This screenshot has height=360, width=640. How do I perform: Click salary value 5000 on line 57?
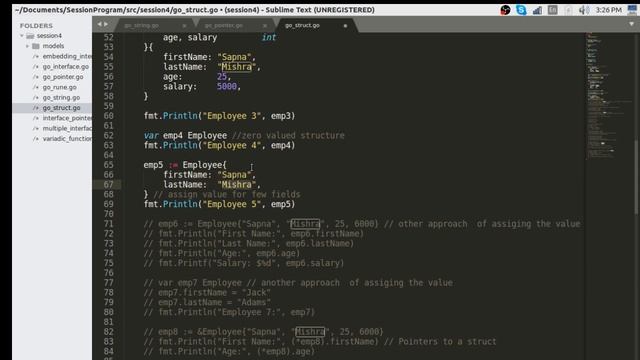tap(227, 87)
